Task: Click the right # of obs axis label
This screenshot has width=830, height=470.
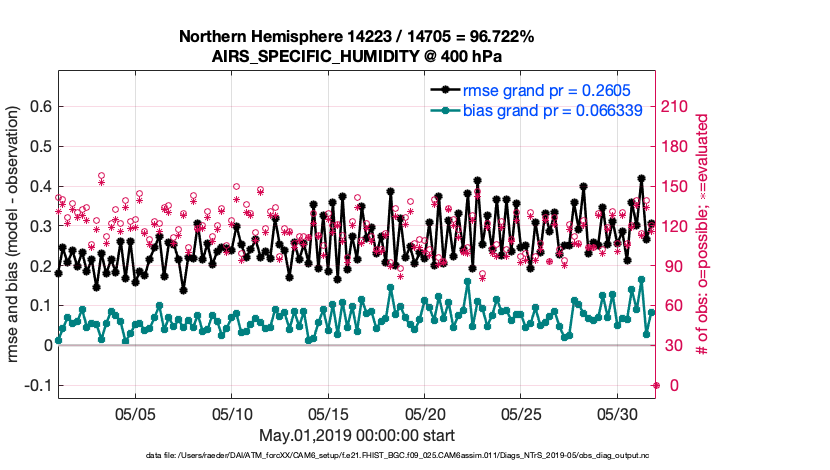Action: [x=703, y=235]
